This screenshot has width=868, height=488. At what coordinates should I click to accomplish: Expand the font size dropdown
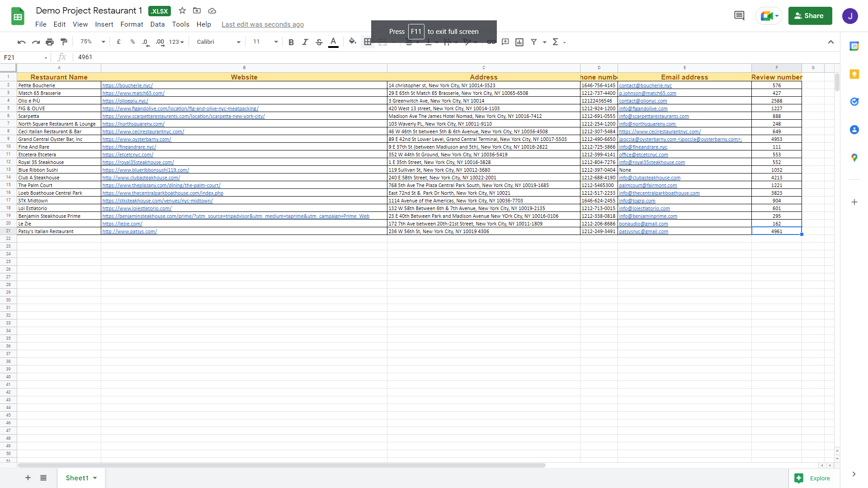pyautogui.click(x=275, y=42)
